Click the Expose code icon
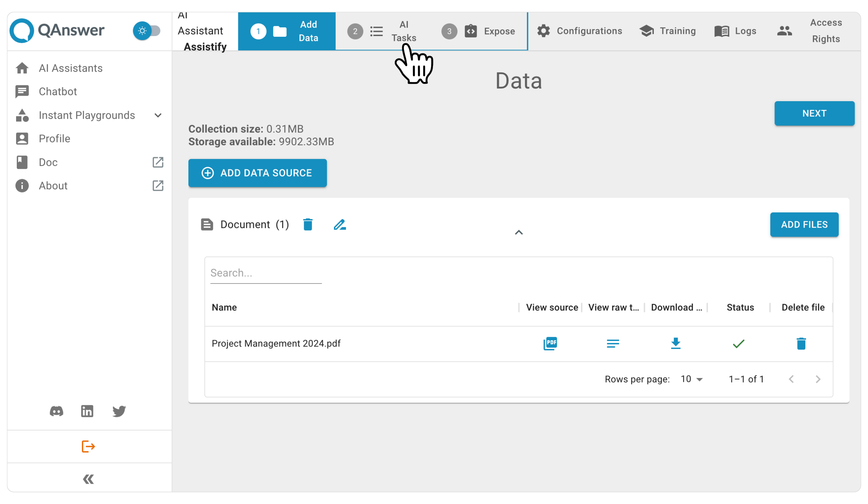Viewport: 868px width, 504px height. [470, 31]
